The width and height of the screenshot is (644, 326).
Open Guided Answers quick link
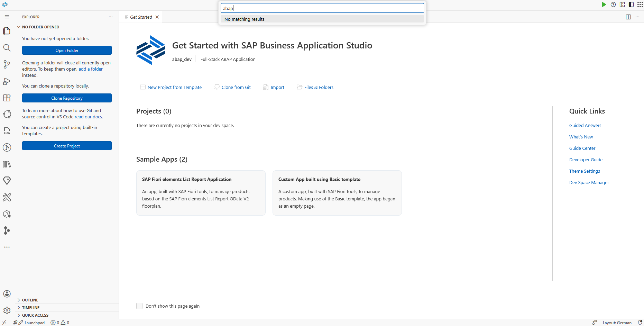click(x=585, y=125)
